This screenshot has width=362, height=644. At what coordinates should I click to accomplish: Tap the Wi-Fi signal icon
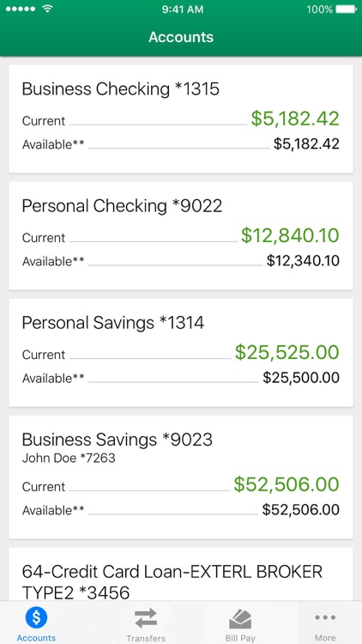tap(47, 9)
